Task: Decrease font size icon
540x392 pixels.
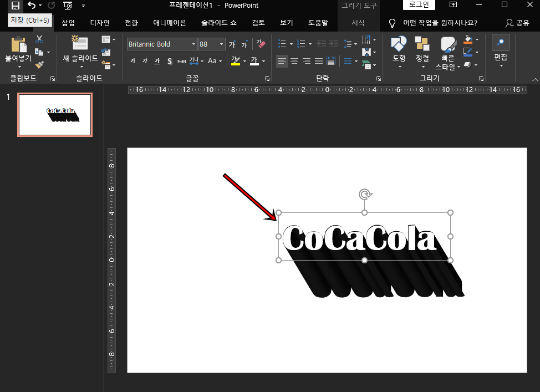Action: (244, 44)
